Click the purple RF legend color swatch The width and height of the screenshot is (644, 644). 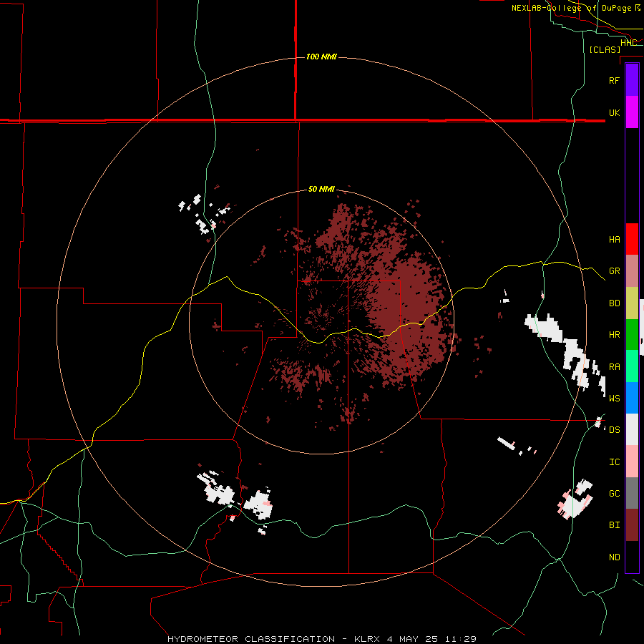click(x=632, y=80)
